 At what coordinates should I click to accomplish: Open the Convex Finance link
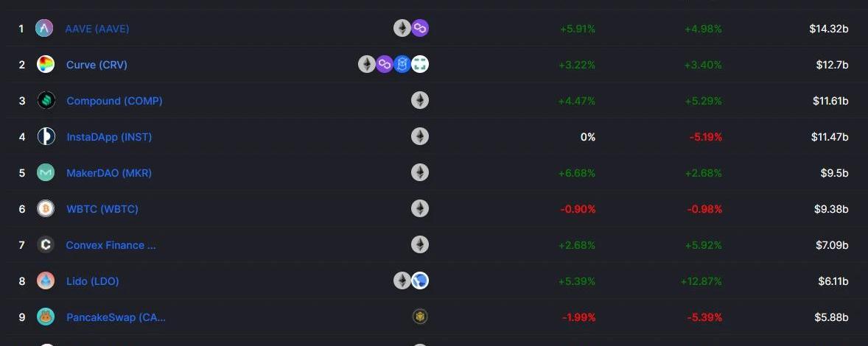click(111, 245)
